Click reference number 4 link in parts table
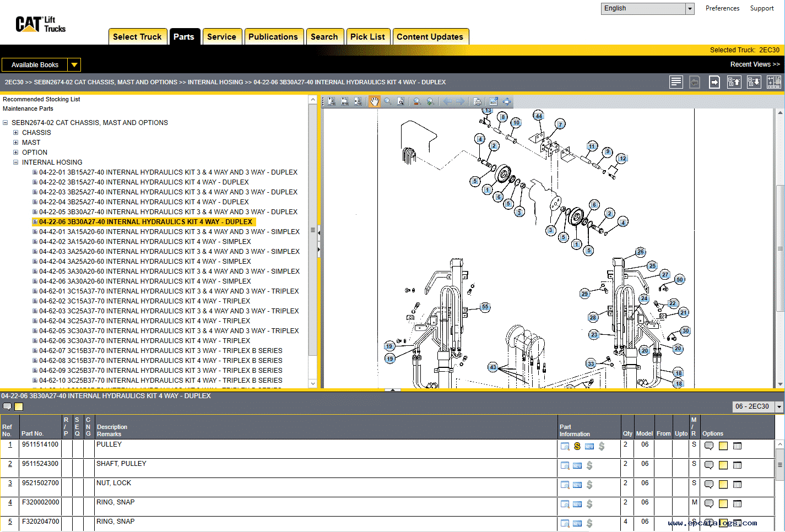This screenshot has height=532, width=785. click(x=10, y=502)
